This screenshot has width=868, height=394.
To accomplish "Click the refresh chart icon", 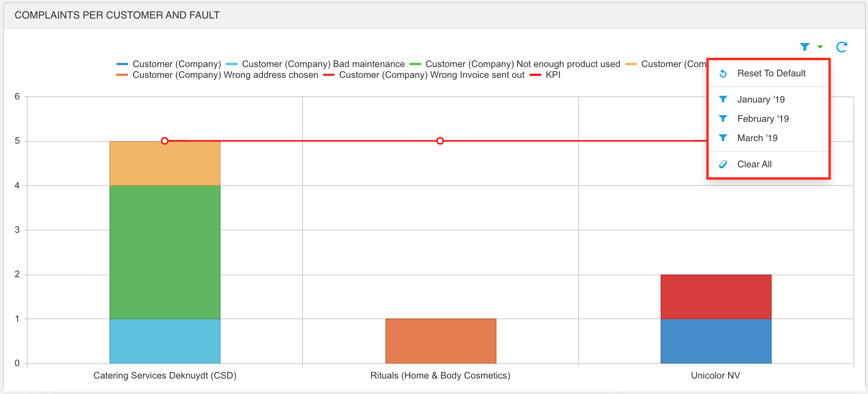I will point(841,47).
